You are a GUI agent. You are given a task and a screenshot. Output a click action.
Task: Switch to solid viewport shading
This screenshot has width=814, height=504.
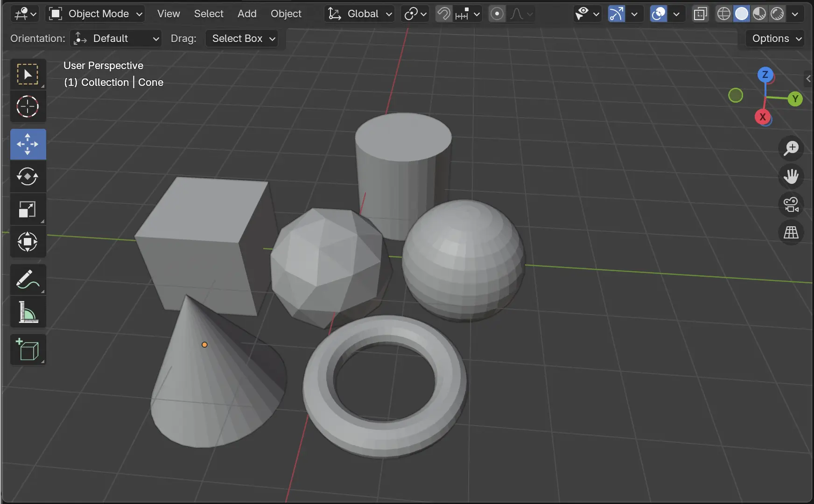pos(741,14)
